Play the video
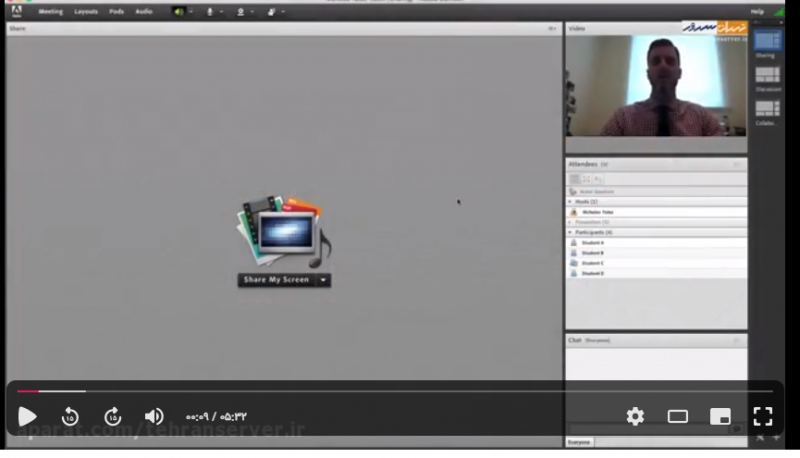Image resolution: width=800 pixels, height=458 pixels. tap(27, 417)
